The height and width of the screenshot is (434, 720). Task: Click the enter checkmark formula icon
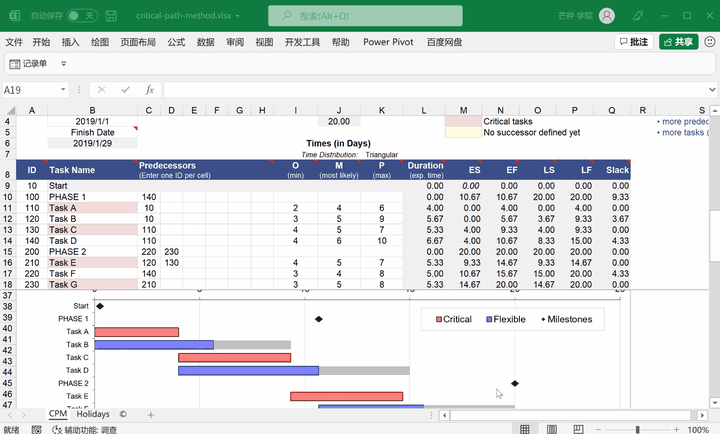click(x=125, y=90)
